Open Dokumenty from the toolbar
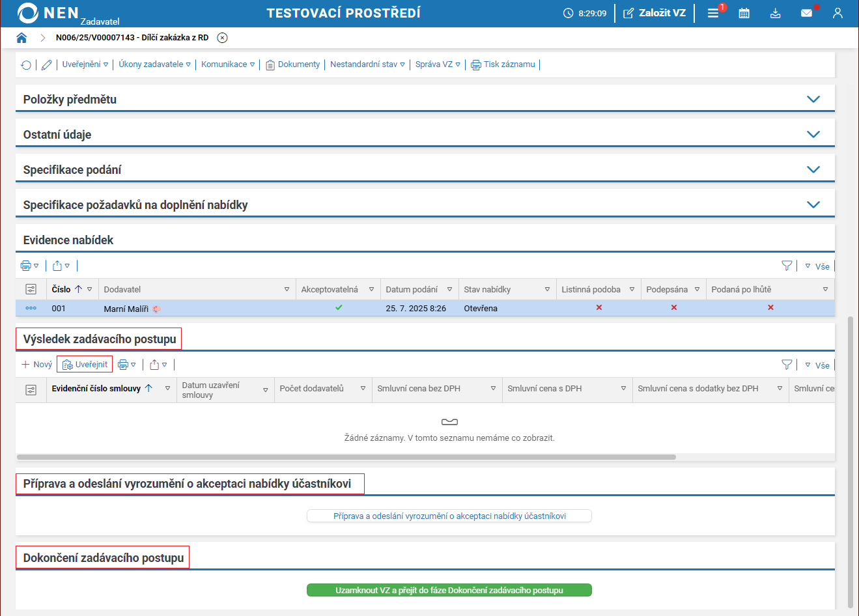Viewport: 859px width, 616px height. coord(292,64)
